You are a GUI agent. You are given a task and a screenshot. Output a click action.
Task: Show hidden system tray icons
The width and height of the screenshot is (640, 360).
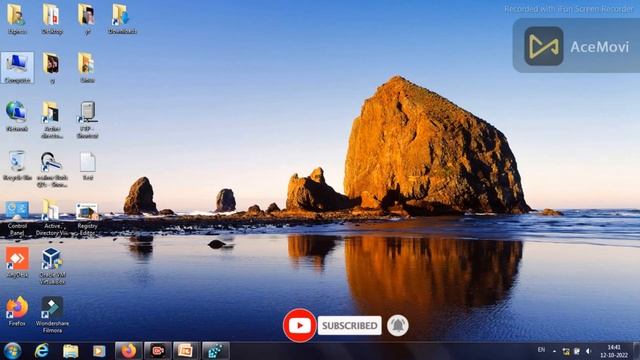(x=554, y=351)
